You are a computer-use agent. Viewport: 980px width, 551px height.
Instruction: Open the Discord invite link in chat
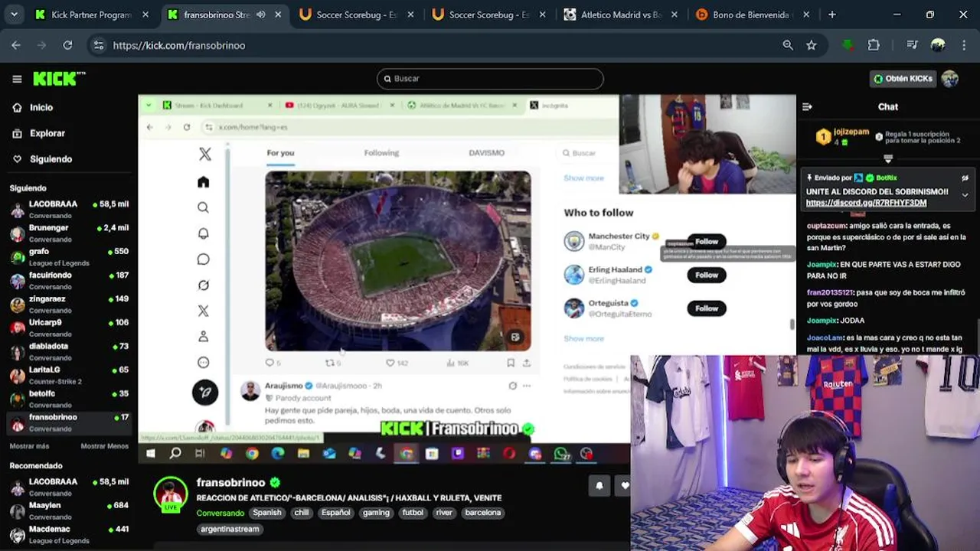866,203
